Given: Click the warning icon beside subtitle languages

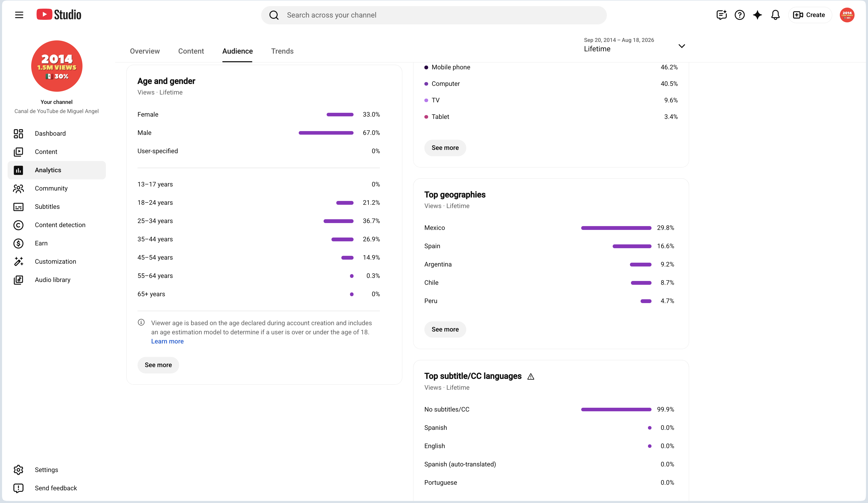Looking at the screenshot, I should [x=531, y=376].
